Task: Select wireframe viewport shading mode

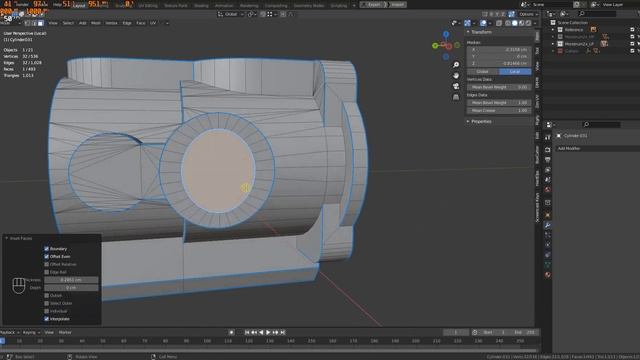Action: 508,23
